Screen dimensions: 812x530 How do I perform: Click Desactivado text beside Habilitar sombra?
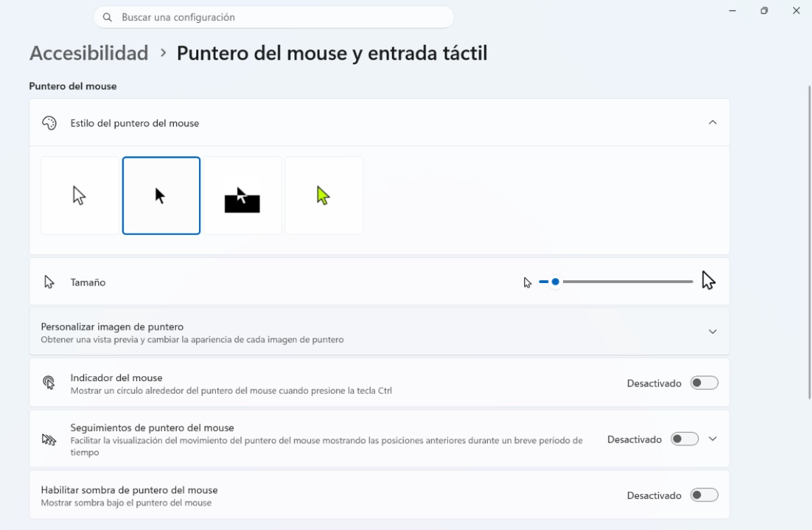[654, 495]
